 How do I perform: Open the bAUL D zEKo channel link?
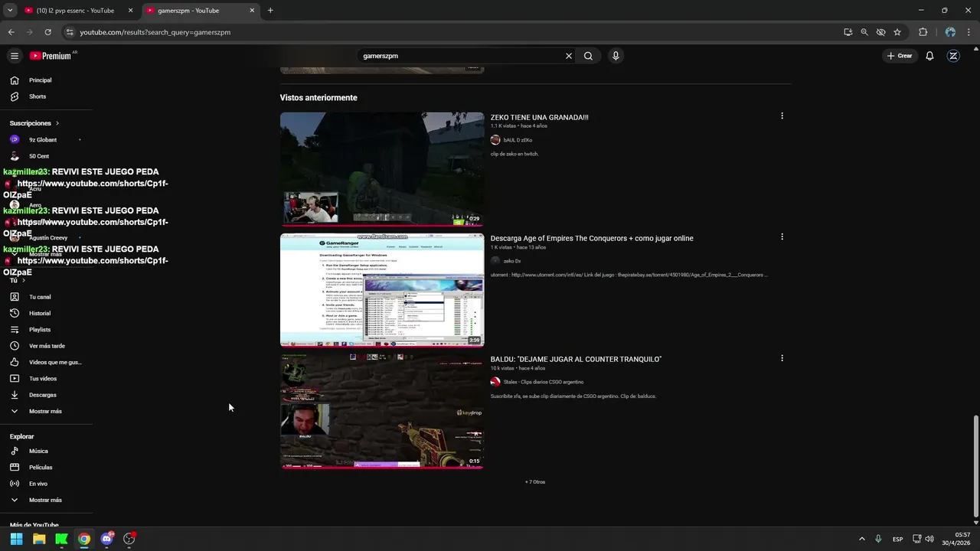point(518,140)
